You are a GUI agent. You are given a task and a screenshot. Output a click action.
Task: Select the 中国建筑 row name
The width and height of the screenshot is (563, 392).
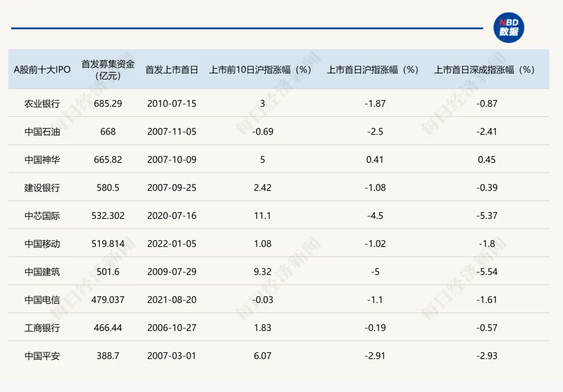[x=42, y=272]
